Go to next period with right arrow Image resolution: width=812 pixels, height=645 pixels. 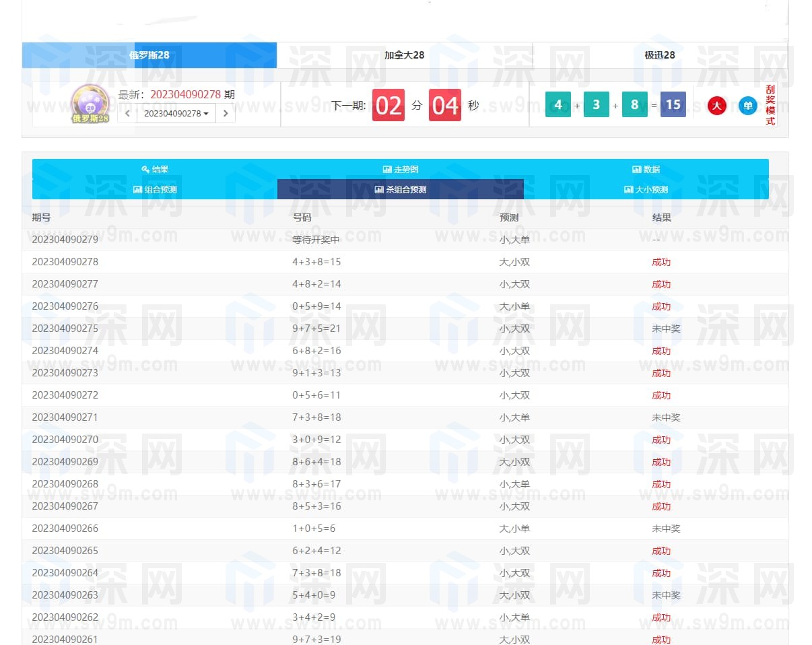[x=226, y=113]
